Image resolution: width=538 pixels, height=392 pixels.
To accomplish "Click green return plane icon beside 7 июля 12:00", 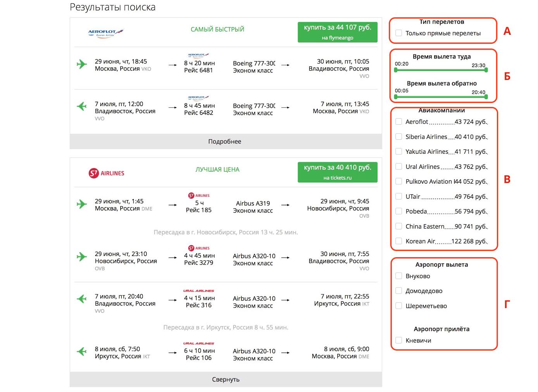I will click(81, 106).
